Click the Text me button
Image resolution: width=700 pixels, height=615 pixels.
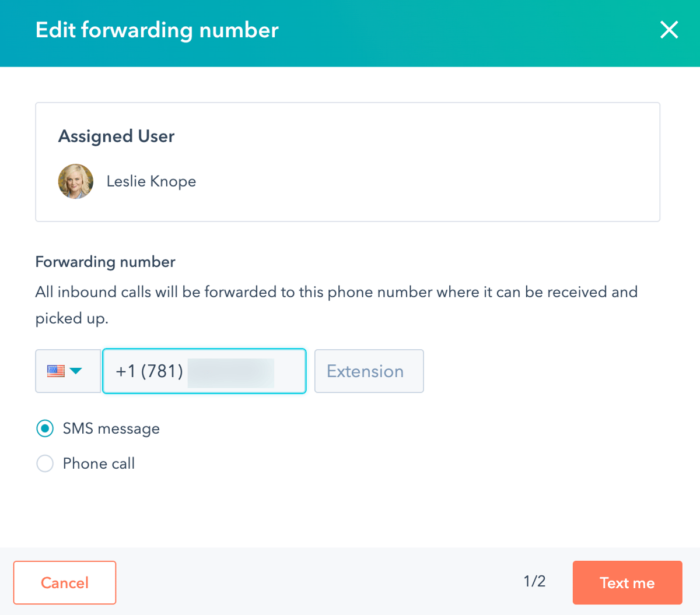click(627, 582)
